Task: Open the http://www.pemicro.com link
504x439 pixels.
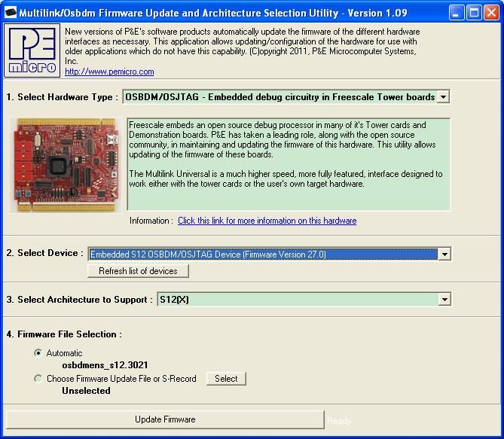Action: 109,72
